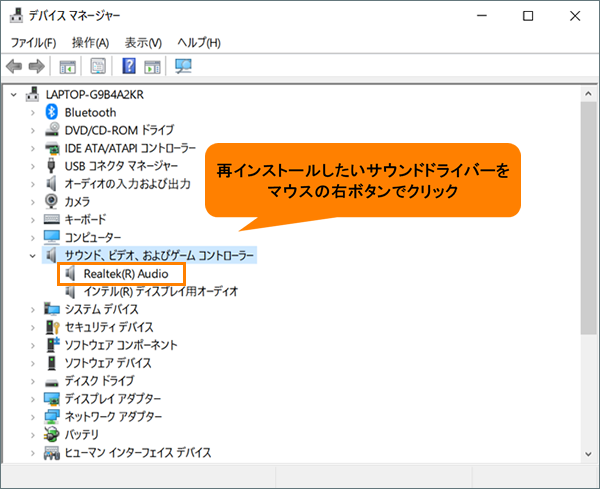Select the キーボード category label
Viewport: 600px width, 489px height.
(85, 219)
